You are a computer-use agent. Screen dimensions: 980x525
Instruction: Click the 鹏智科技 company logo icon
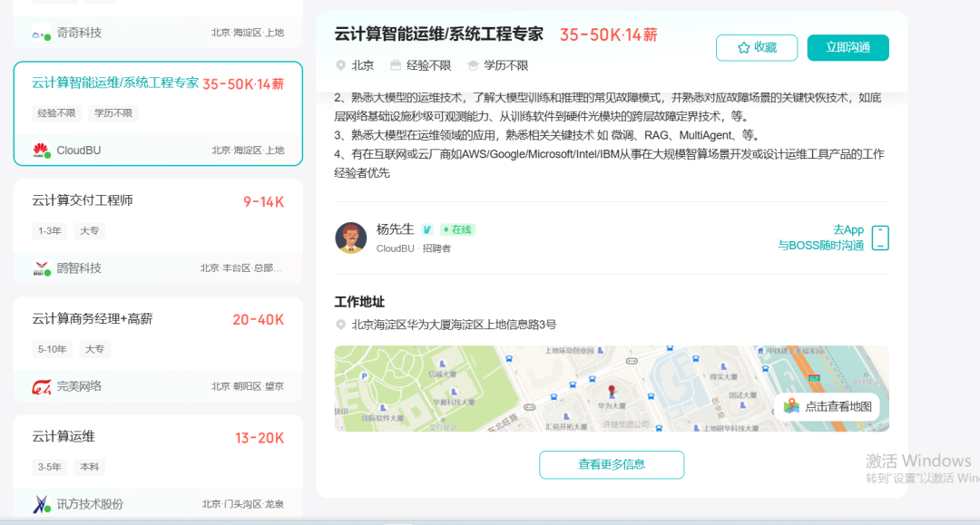[x=41, y=268]
